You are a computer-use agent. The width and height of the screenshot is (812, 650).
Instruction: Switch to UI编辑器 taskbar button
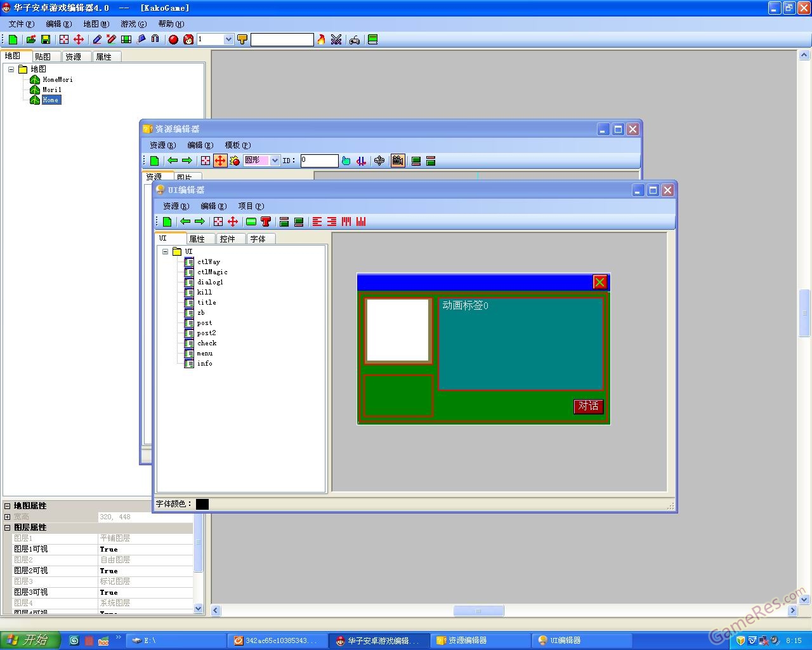coord(582,640)
